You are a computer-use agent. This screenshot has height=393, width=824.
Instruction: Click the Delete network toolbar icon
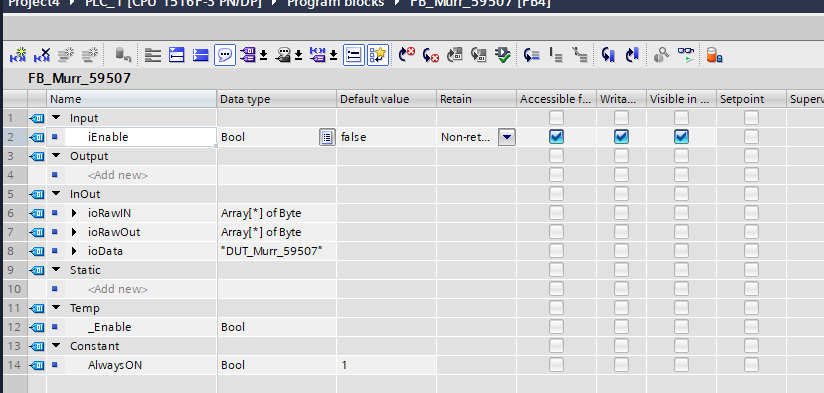pyautogui.click(x=42, y=55)
